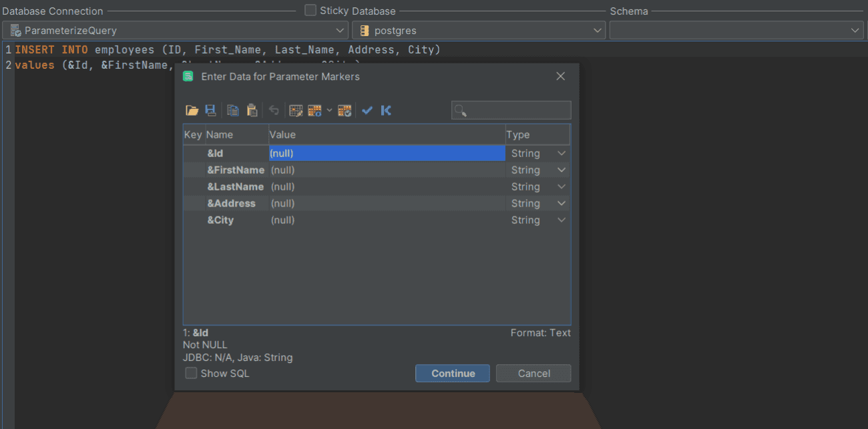Image resolution: width=868 pixels, height=429 pixels.
Task: Expand the chevron beside the reload icon
Action: coord(330,110)
